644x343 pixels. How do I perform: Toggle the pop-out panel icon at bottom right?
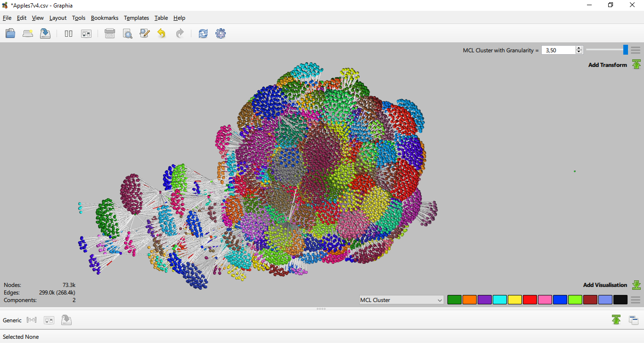point(634,320)
